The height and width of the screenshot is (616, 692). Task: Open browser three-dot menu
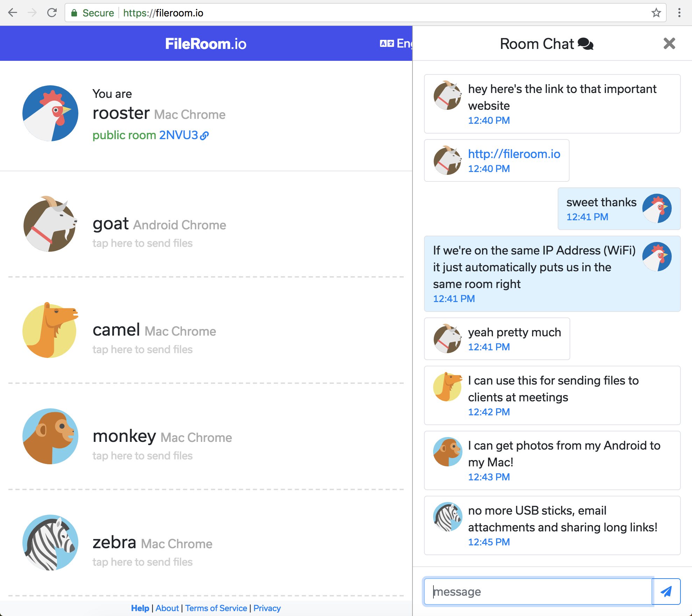pyautogui.click(x=679, y=13)
